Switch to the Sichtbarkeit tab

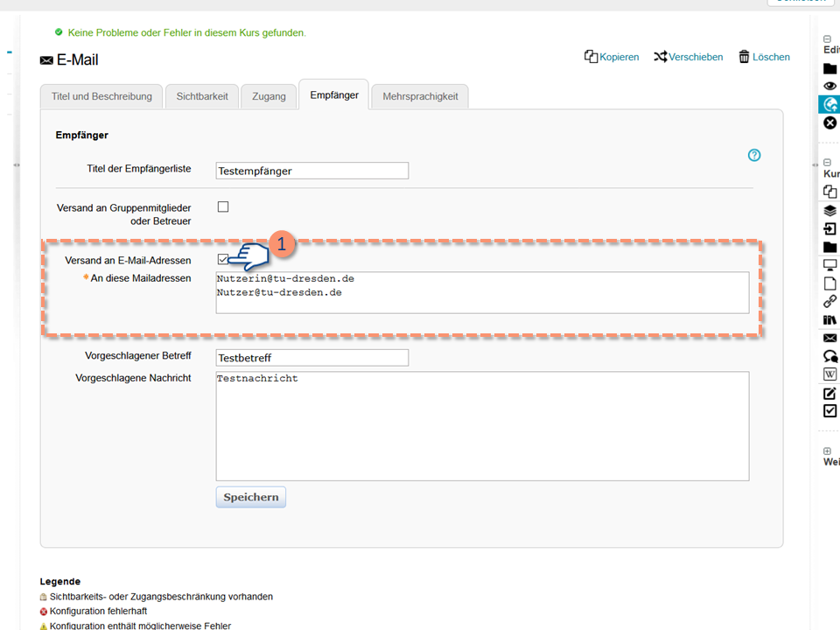coord(202,97)
